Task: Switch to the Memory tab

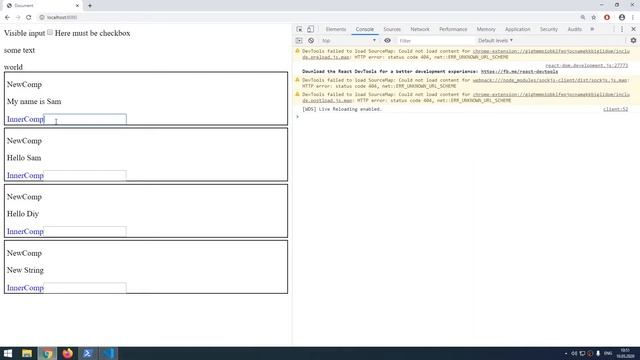Action: [486, 29]
